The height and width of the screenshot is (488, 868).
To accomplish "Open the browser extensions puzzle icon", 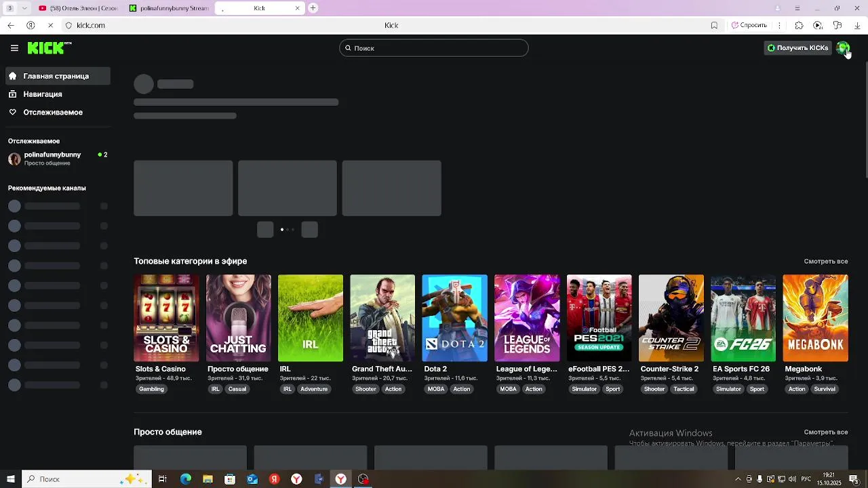I will point(799,25).
